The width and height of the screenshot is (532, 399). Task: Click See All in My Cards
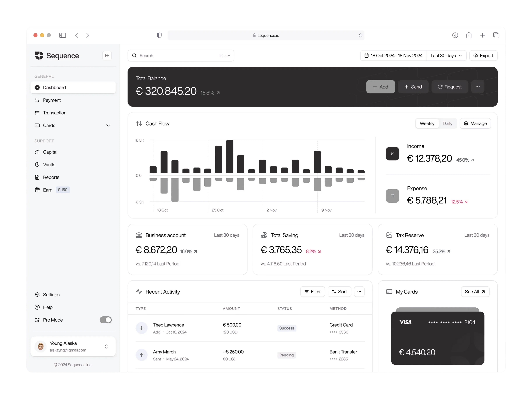click(x=475, y=292)
